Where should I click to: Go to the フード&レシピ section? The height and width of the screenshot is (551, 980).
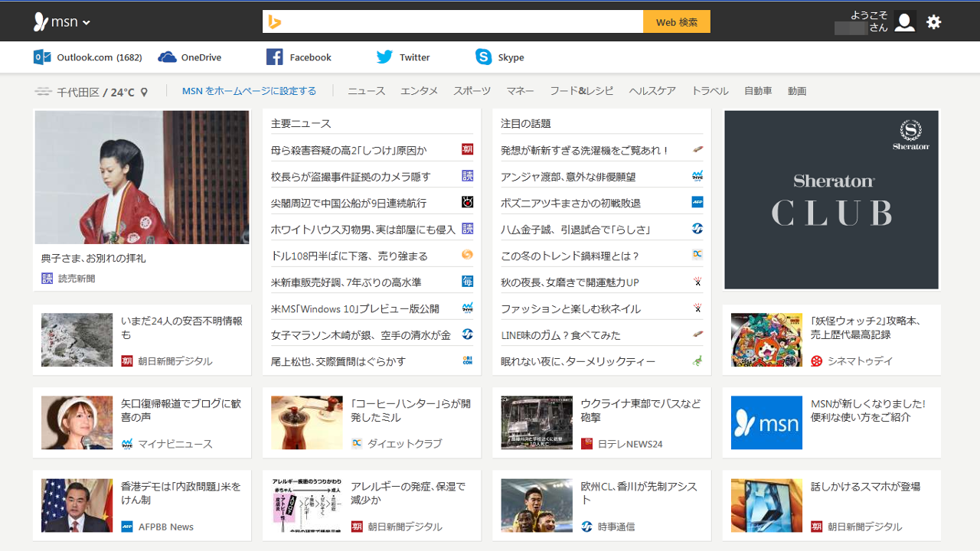581,91
